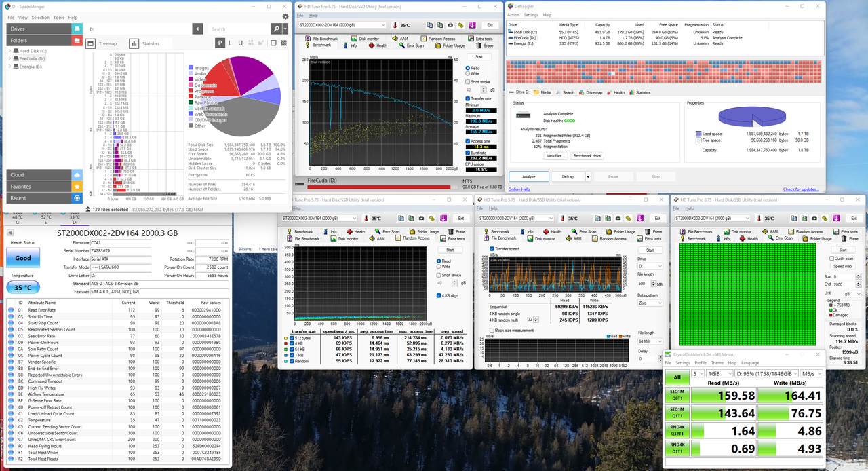Open Disk monitor tab in HD Tune Benchmark window
This screenshot has width=868, height=471.
[366, 39]
